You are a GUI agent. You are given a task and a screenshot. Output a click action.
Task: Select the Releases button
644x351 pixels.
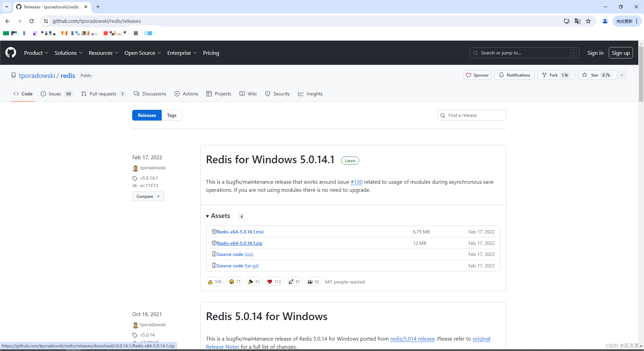[147, 115]
